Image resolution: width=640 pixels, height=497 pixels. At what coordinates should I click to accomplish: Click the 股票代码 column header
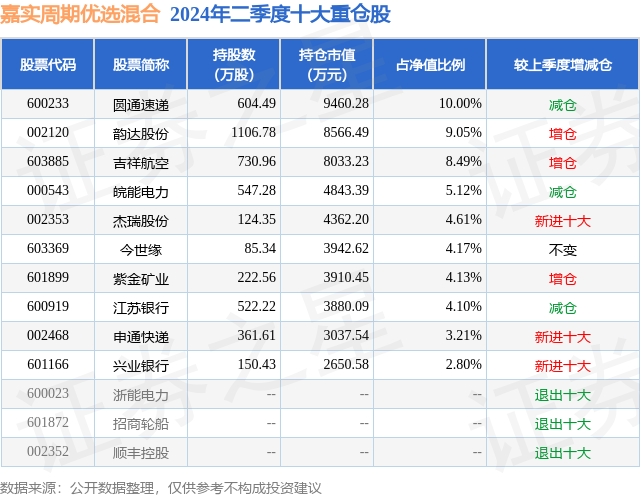[x=48, y=64]
